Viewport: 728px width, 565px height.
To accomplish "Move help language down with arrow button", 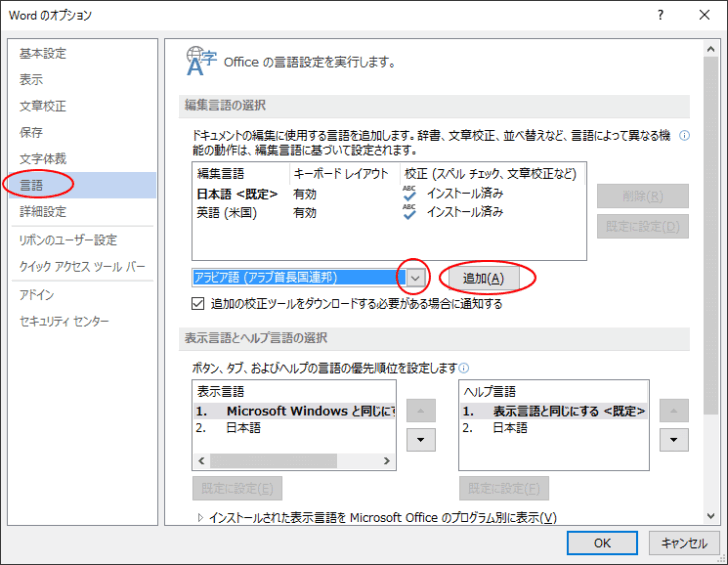I will pyautogui.click(x=674, y=440).
